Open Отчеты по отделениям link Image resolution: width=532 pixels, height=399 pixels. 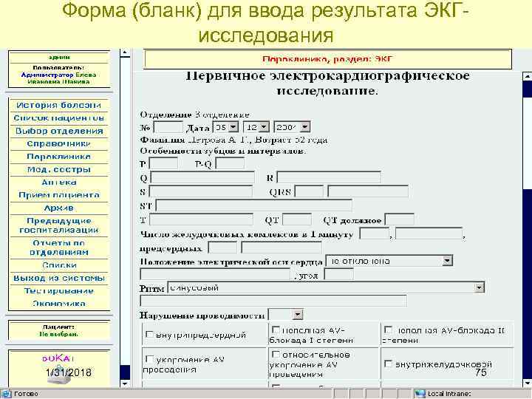58,248
